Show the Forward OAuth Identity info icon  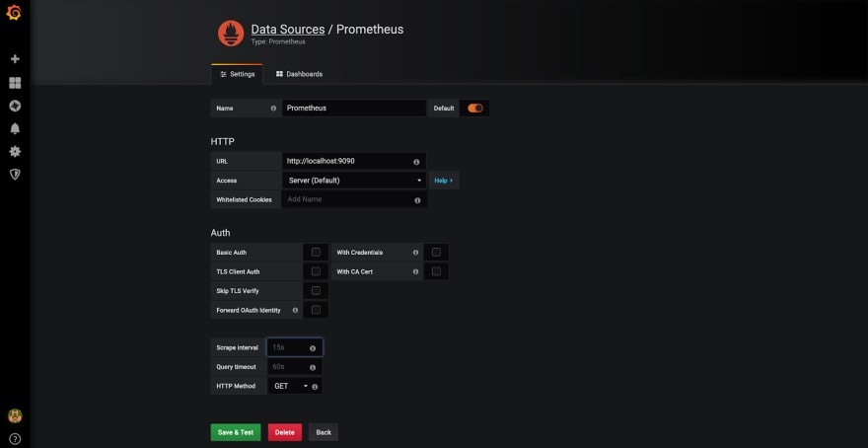[x=295, y=310]
